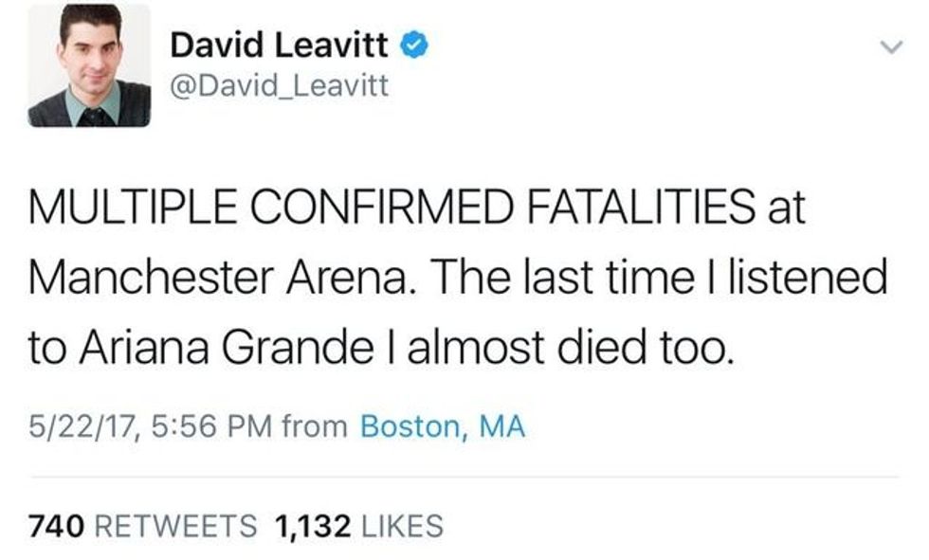Click the blue verified badge icon
The height and width of the screenshot is (560, 929).
[412, 45]
